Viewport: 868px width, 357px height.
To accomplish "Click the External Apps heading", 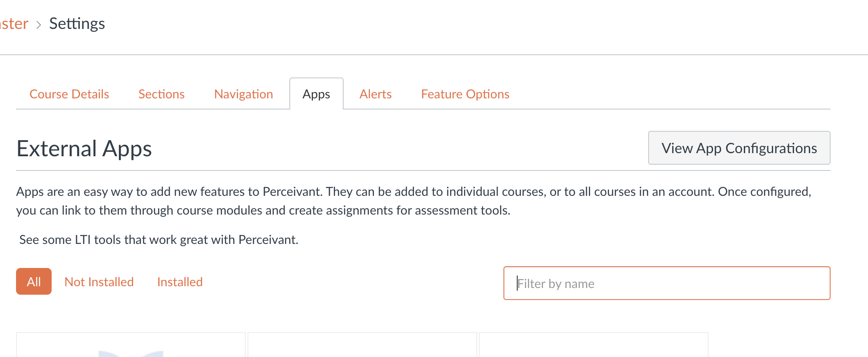I will tap(84, 149).
